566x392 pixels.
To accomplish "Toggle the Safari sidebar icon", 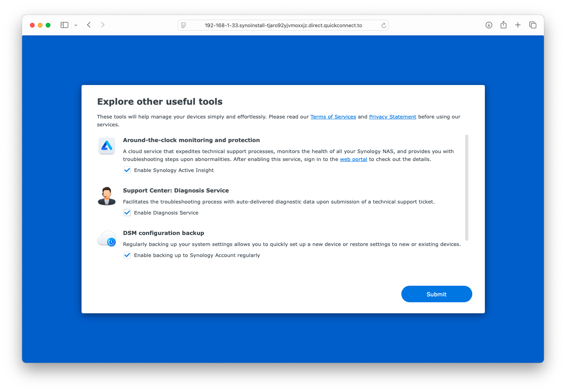I will pyautogui.click(x=65, y=25).
